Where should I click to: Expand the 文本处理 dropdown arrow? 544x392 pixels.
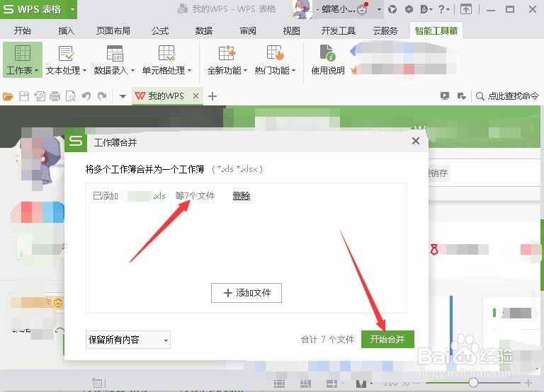[x=84, y=71]
